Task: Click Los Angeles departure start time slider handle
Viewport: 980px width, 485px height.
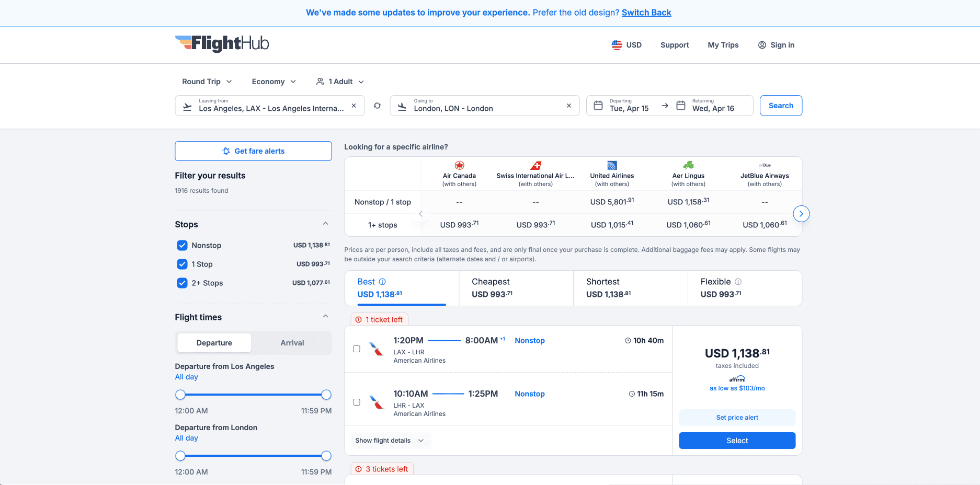Action: coord(180,395)
